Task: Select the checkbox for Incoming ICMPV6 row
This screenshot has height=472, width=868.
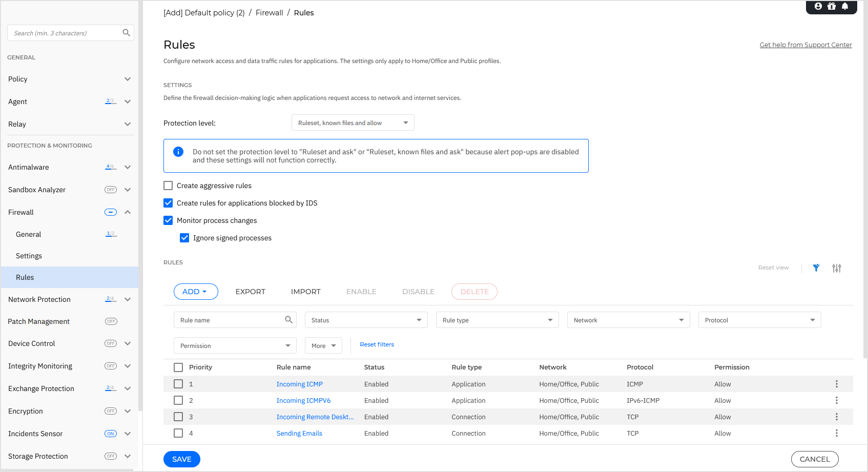Action: pos(178,400)
